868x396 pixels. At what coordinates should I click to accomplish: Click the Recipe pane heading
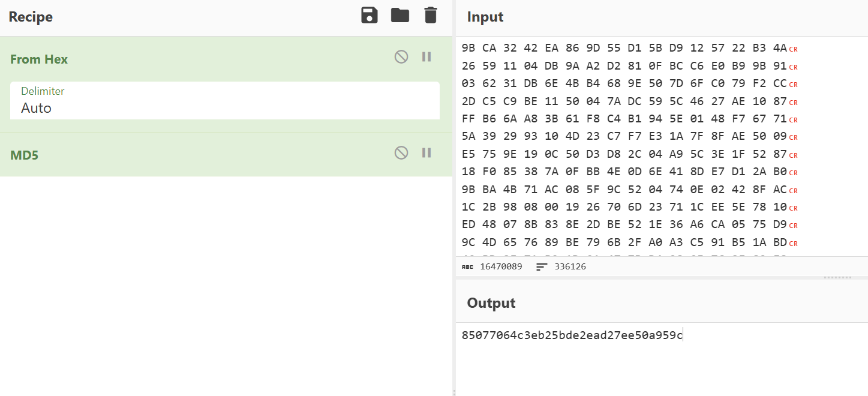coord(31,17)
